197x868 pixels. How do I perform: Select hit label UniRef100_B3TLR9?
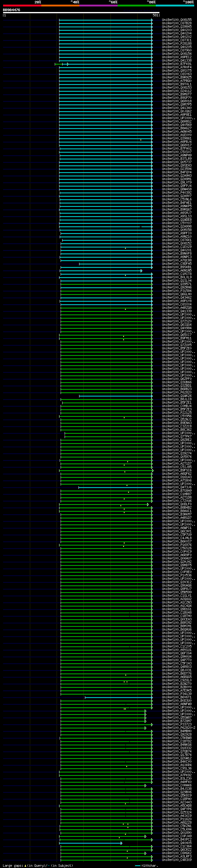(x=177, y=159)
